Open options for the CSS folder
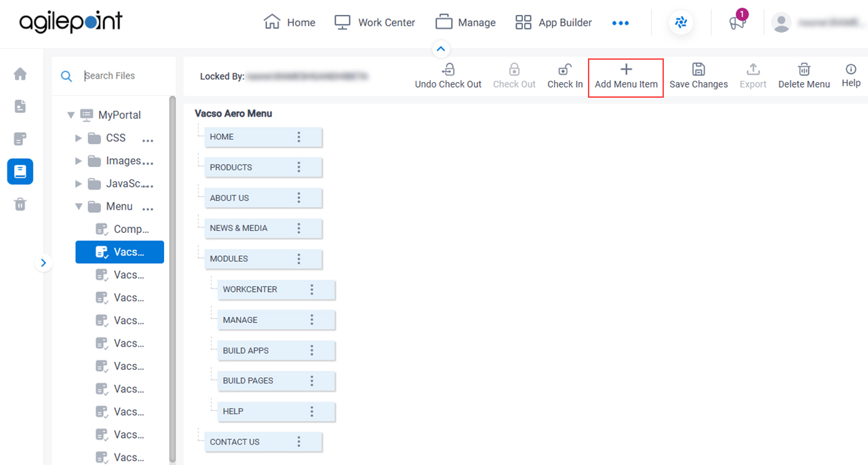This screenshot has width=868, height=465. [148, 140]
